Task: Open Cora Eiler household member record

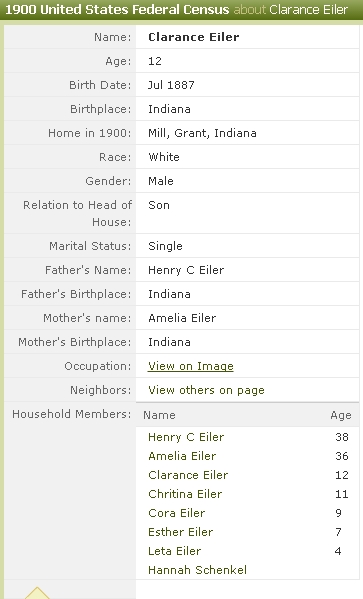Action: click(177, 513)
